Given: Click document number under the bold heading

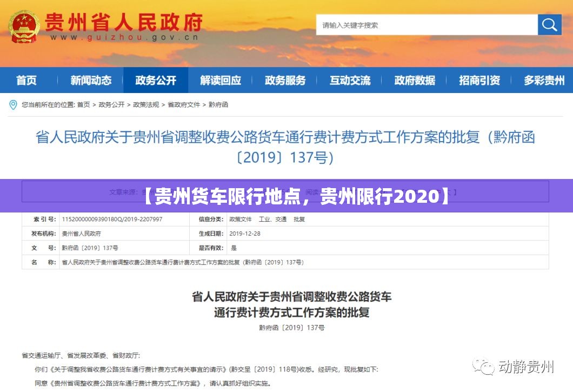Looking at the screenshot, I should pos(291,328).
